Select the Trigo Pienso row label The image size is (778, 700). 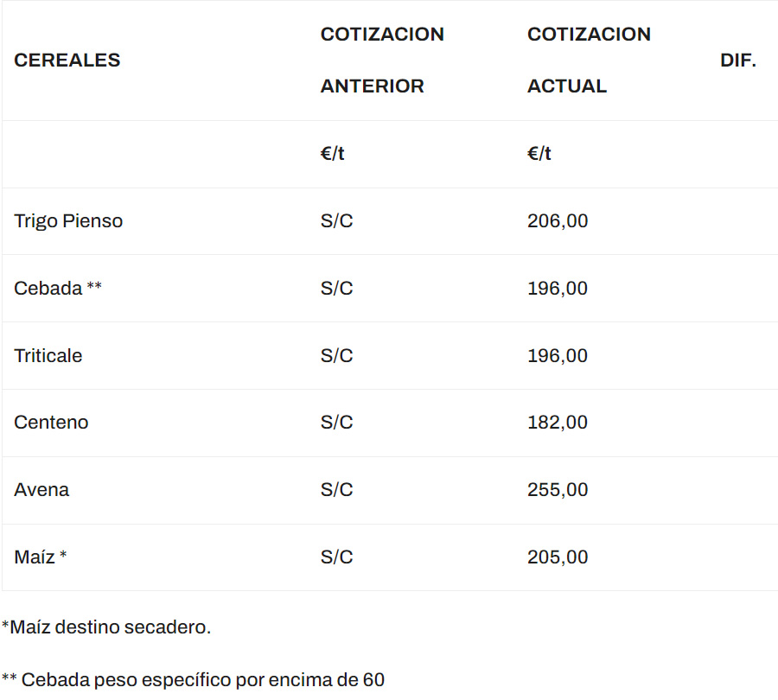click(x=68, y=221)
